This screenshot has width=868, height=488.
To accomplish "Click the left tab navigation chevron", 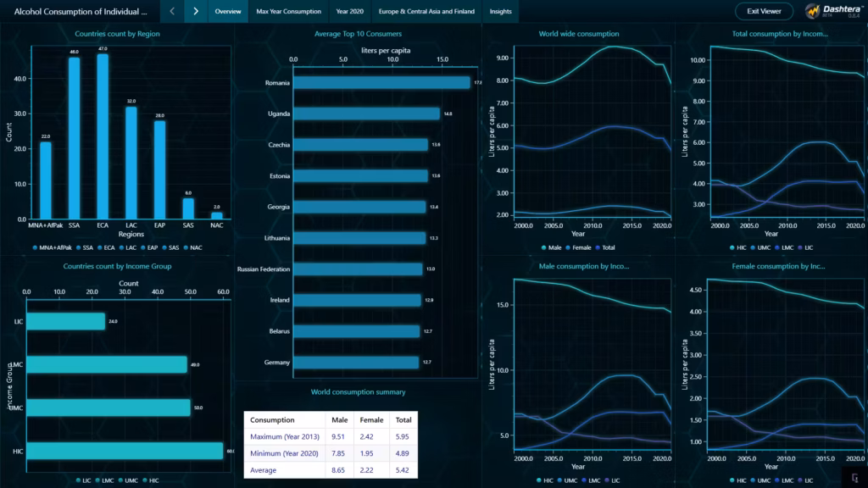I will pos(173,12).
